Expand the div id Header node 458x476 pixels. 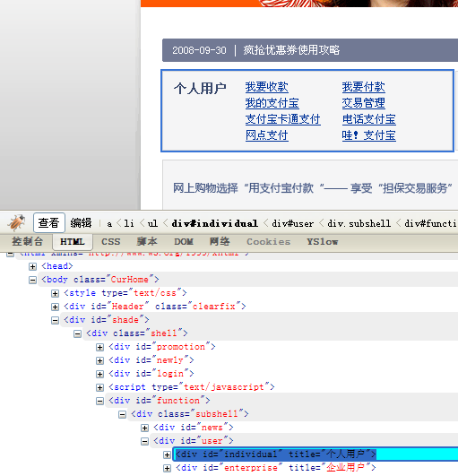pos(55,307)
